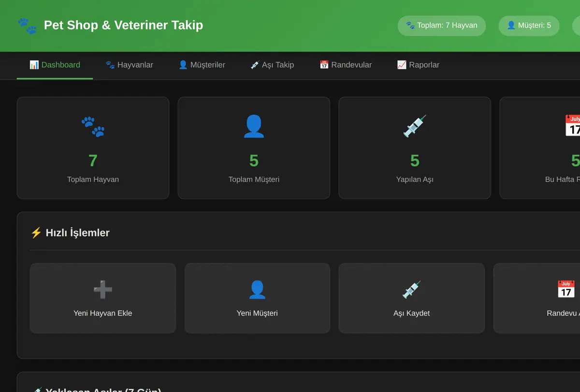Click the calendar icon in Bu Hafta card
This screenshot has width=580, height=392.
point(572,127)
